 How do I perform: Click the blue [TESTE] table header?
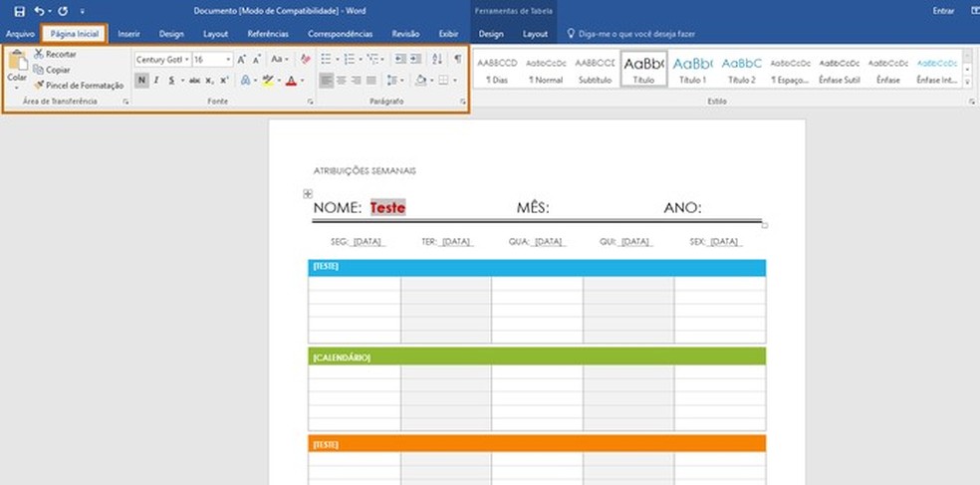537,267
